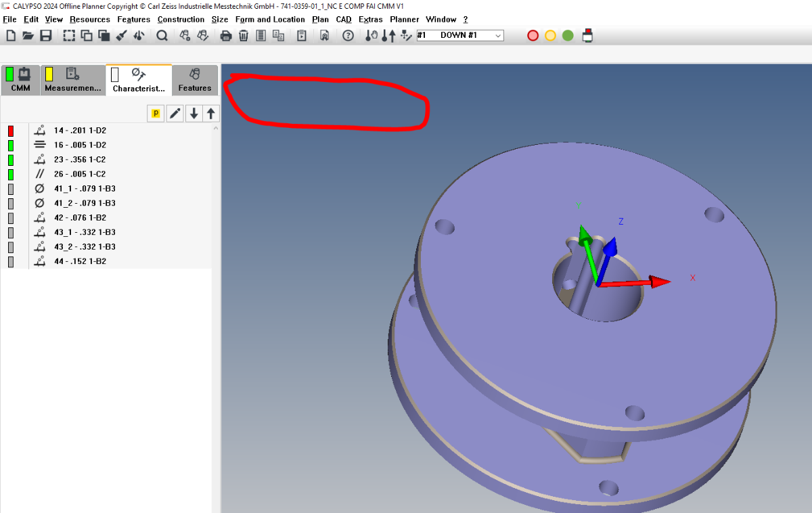Click the magnifier search icon in toolbar

click(162, 36)
